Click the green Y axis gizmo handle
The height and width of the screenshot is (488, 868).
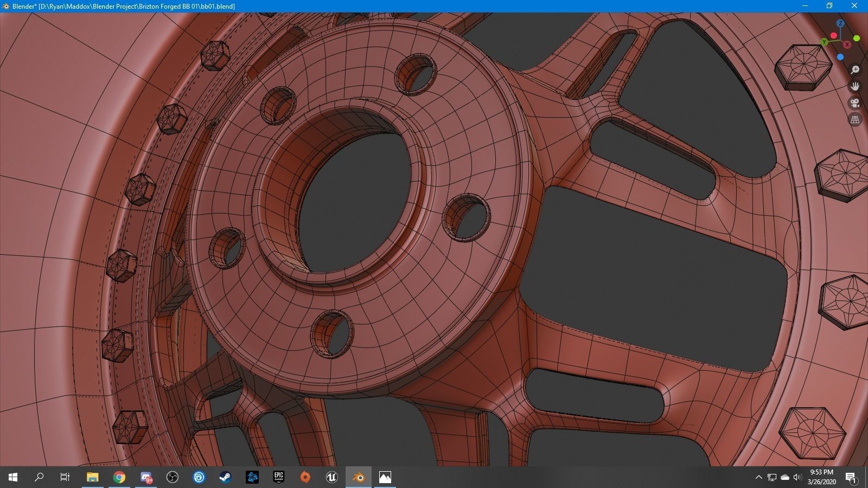825,42
